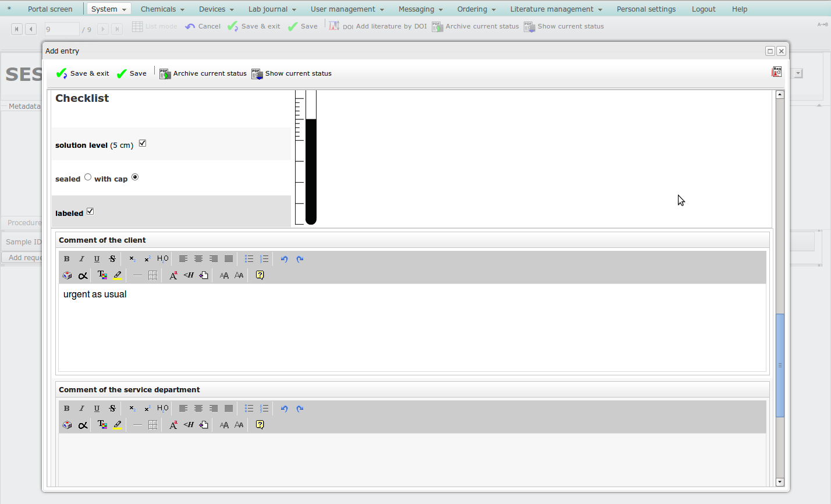
Task: Go to Portal screen
Action: tap(50, 9)
